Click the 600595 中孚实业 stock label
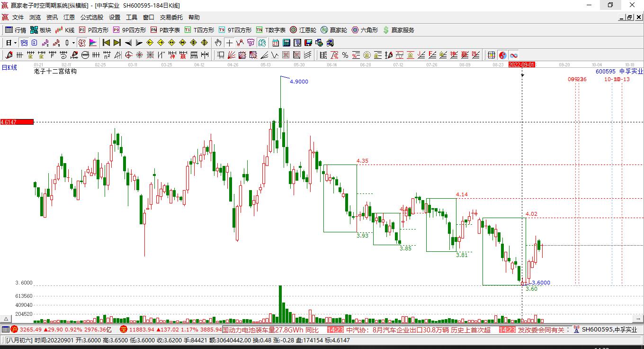 click(x=619, y=71)
